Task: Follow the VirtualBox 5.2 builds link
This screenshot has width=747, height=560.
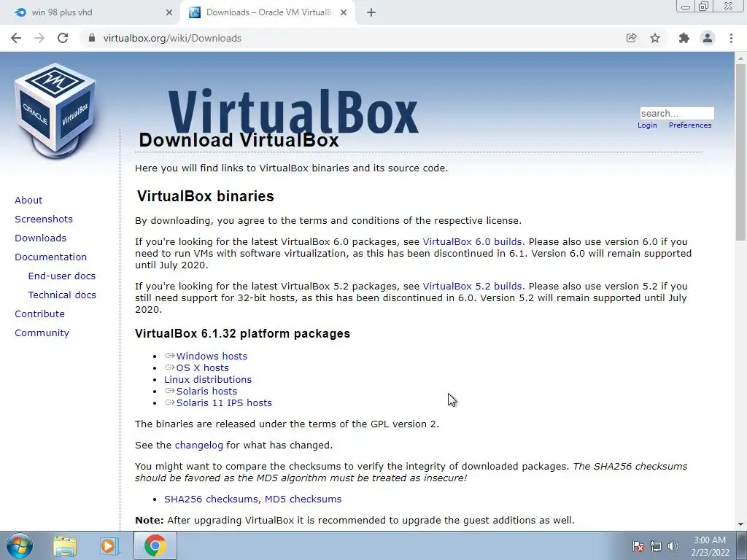Action: (472, 286)
